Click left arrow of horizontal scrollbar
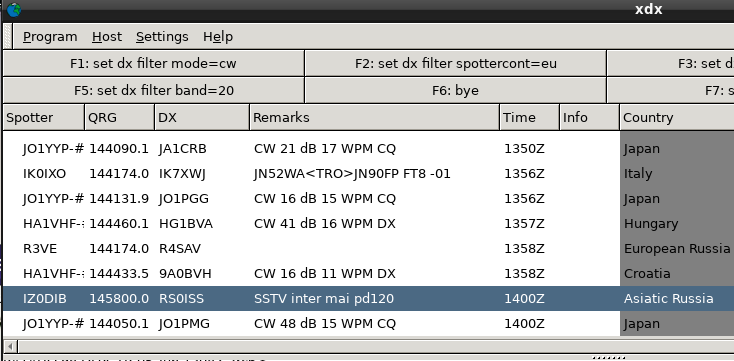Image resolution: width=734 pixels, height=361 pixels. pos(10,347)
